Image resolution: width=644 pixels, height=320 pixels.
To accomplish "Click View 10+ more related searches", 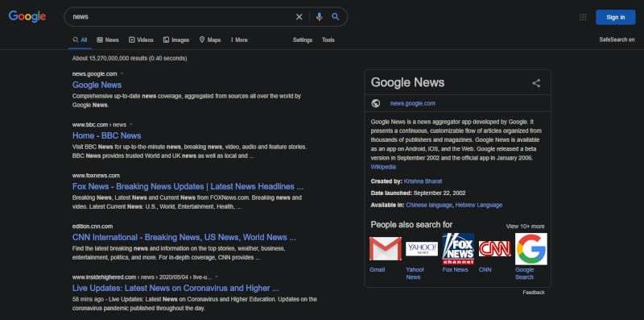I will pos(526,226).
